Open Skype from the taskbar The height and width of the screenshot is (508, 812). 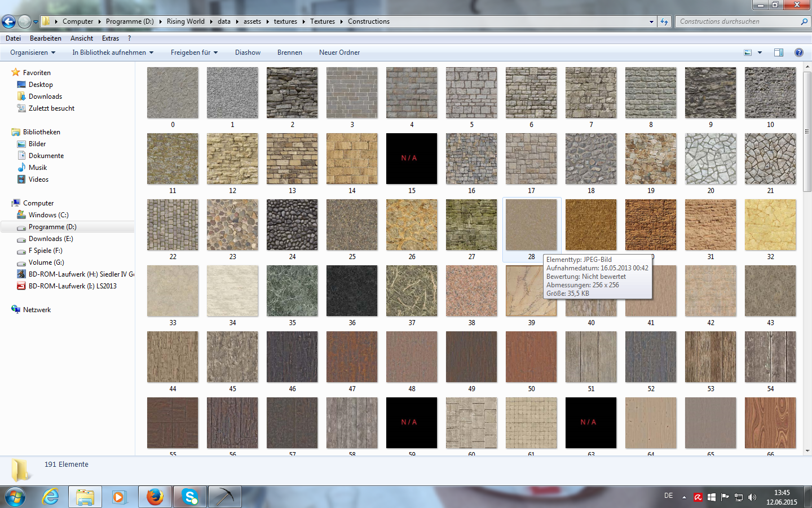click(189, 497)
